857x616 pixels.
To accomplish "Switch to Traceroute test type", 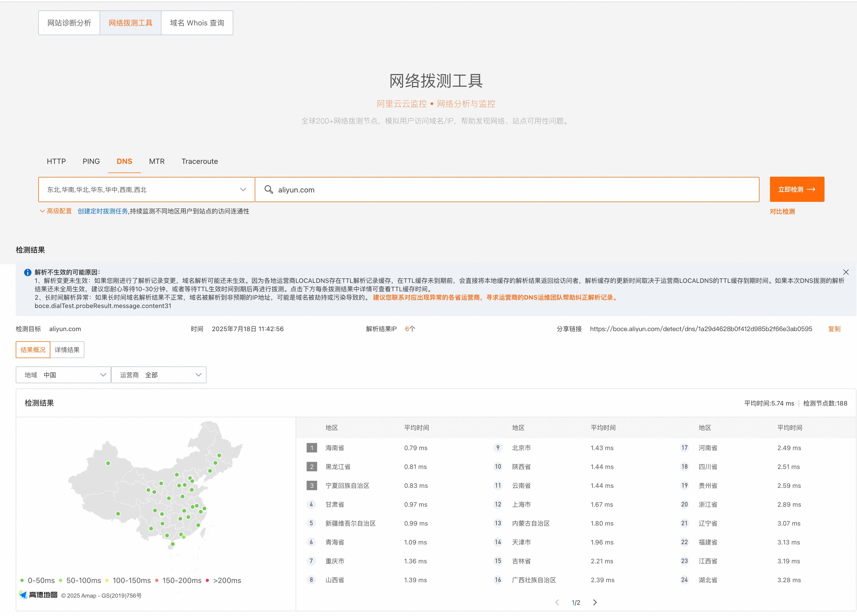I will tap(199, 161).
